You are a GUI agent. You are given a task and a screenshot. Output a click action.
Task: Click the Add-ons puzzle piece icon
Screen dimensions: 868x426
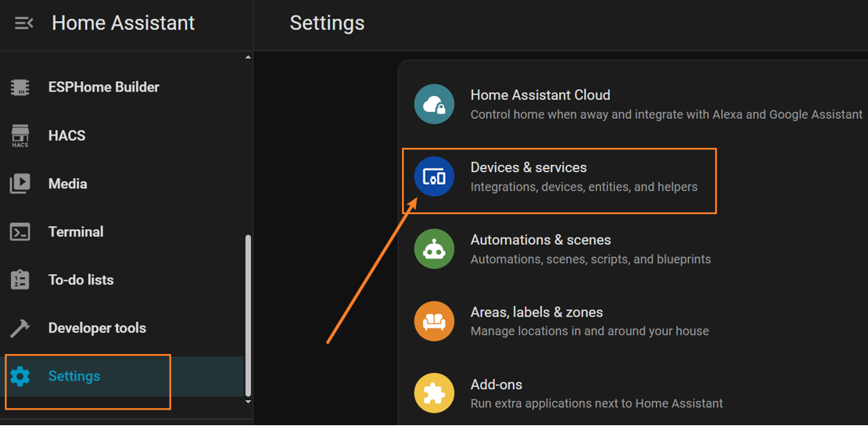[434, 393]
